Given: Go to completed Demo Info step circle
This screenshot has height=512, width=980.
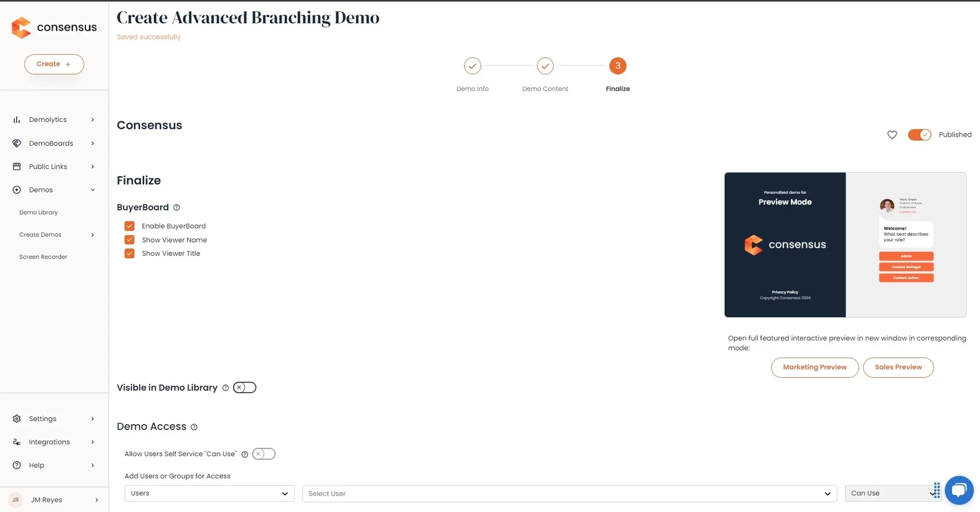Looking at the screenshot, I should coord(472,66).
